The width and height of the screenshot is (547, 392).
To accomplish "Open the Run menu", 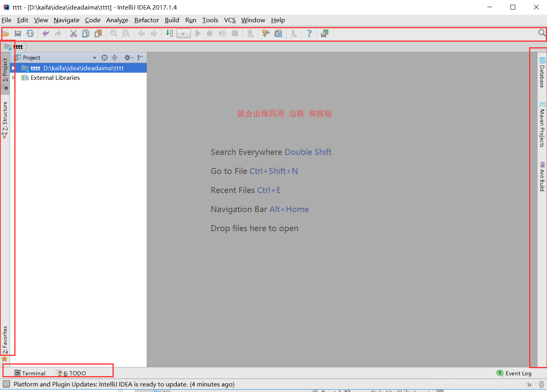I will (x=191, y=20).
